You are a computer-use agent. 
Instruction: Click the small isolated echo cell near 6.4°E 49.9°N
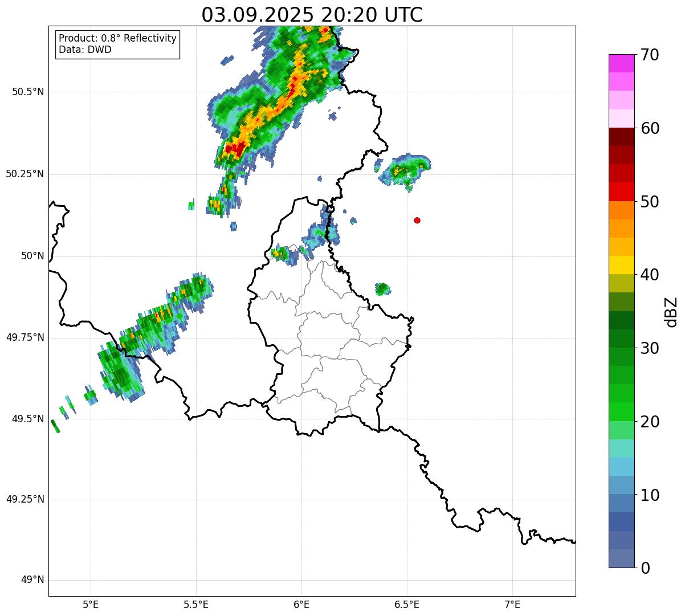[382, 289]
